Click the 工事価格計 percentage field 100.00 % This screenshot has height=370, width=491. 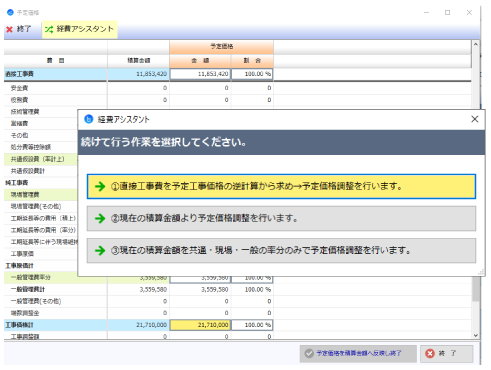point(252,325)
